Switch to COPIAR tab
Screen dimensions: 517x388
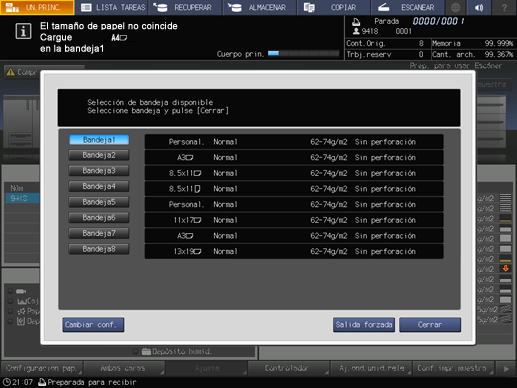pos(333,7)
